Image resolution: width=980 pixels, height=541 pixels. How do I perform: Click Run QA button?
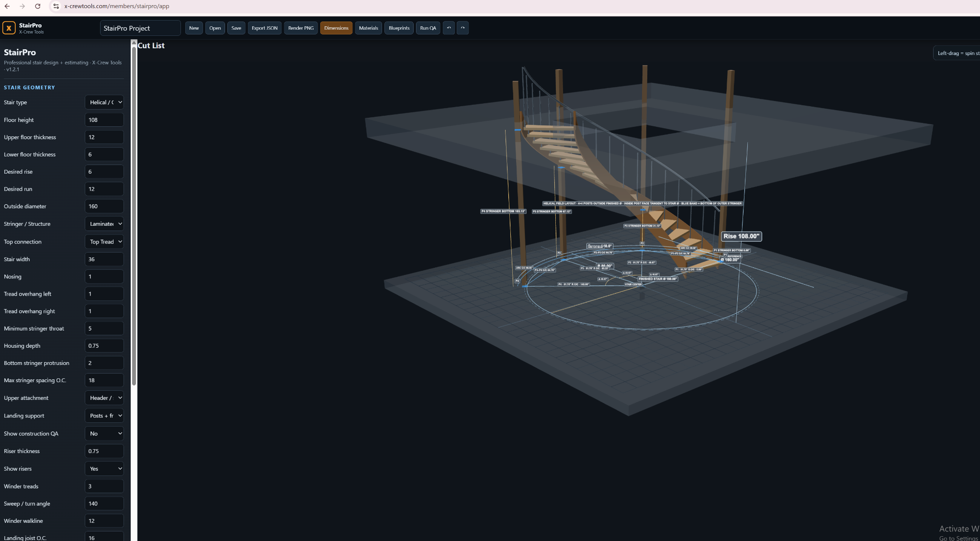[x=428, y=28]
